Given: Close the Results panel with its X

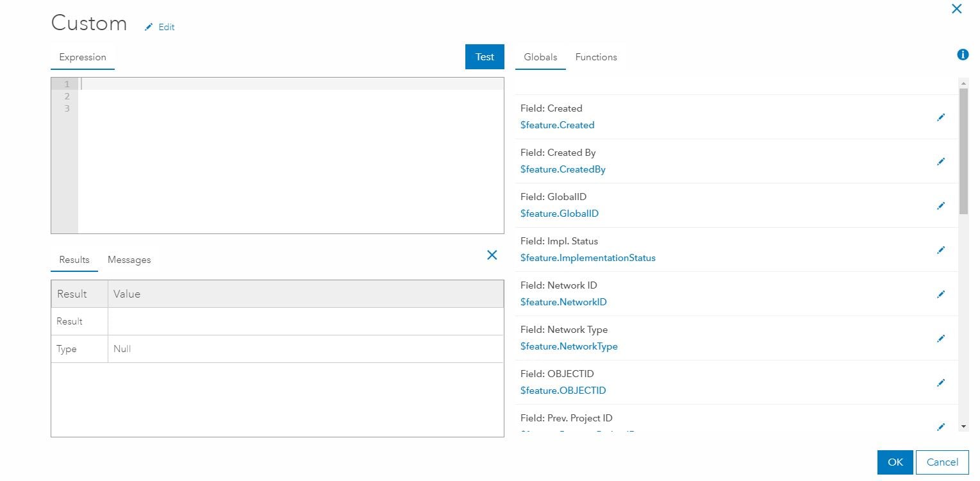Looking at the screenshot, I should 492,255.
